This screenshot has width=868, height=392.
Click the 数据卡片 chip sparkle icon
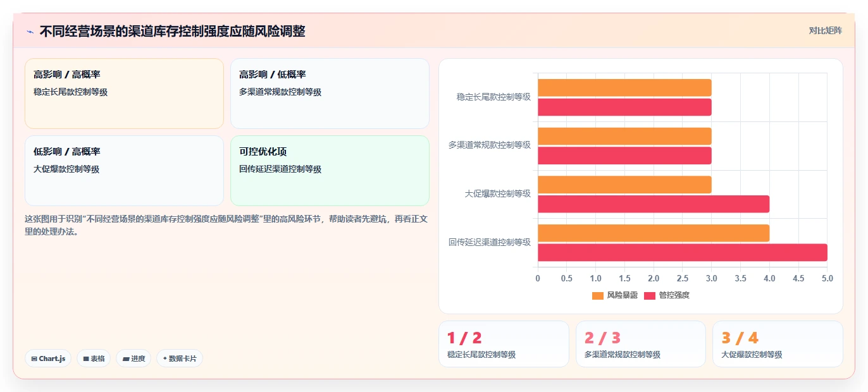pyautogui.click(x=164, y=358)
